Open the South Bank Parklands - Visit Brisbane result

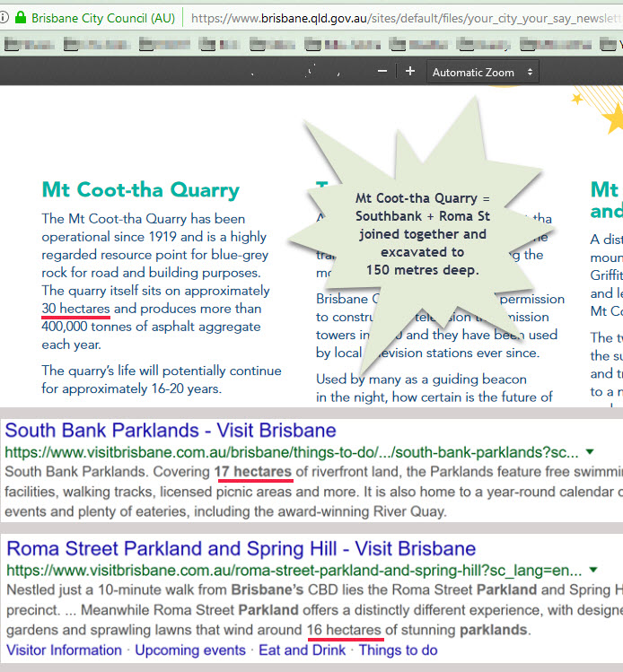click(171, 431)
